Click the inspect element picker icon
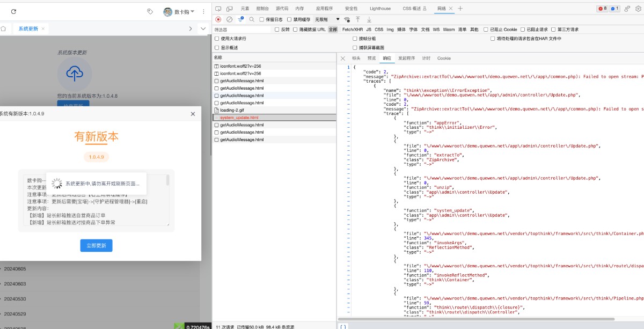This screenshot has width=644, height=329. tap(218, 9)
